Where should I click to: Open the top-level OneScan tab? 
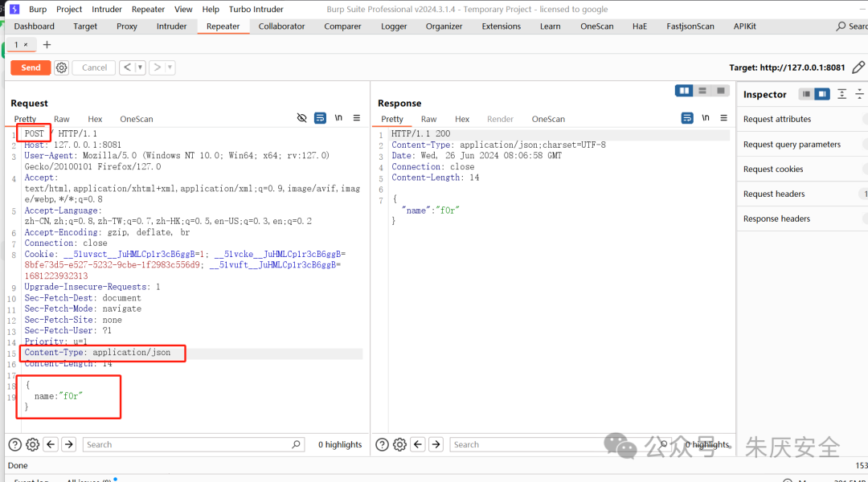coord(596,26)
